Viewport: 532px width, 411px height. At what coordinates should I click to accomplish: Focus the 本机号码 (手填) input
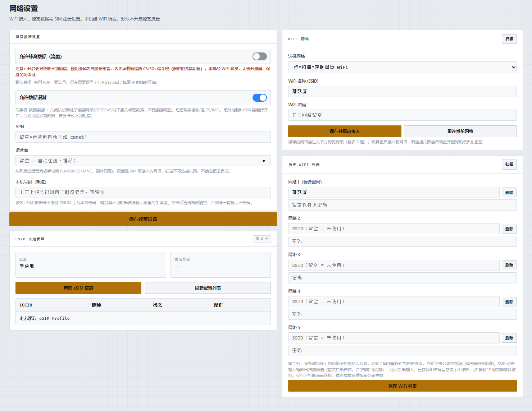click(143, 193)
